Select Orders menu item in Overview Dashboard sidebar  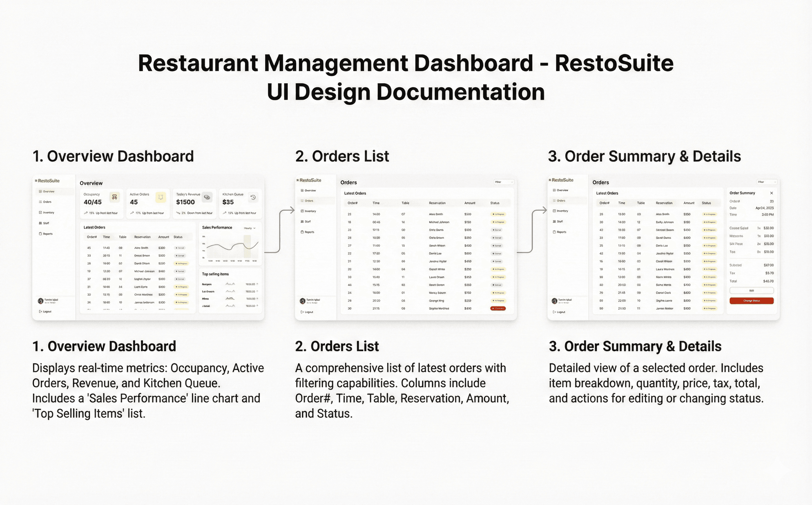tap(47, 202)
